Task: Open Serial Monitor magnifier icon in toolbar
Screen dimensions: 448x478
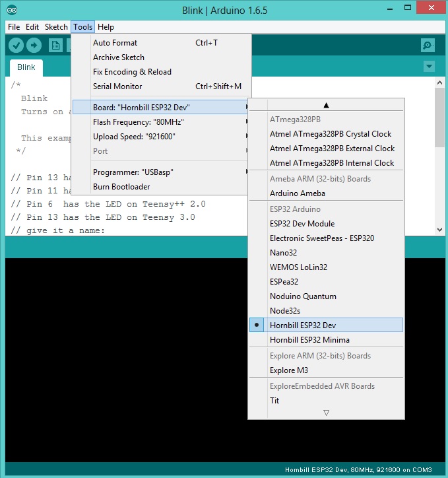Action: point(428,45)
